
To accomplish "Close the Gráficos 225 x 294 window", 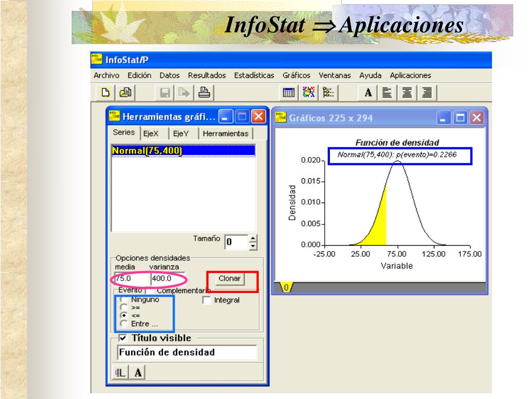I will 477,118.
